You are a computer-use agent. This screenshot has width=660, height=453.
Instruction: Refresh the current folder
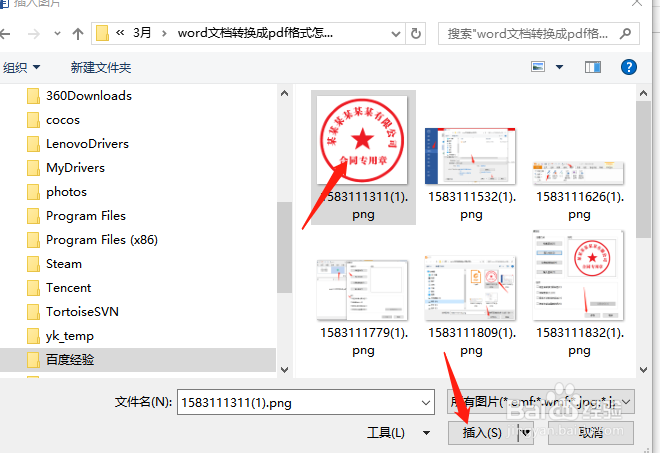click(416, 33)
